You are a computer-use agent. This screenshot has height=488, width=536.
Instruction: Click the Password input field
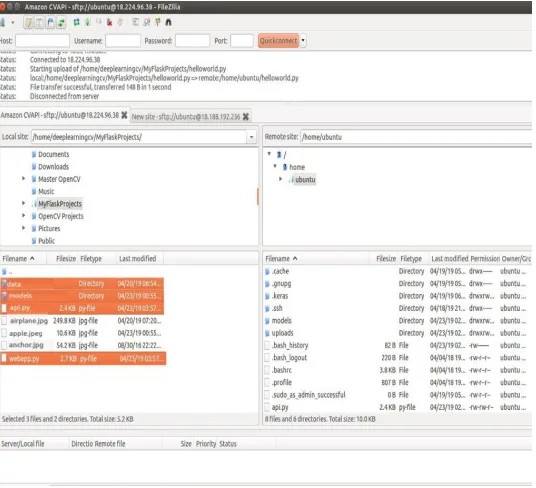coord(192,41)
